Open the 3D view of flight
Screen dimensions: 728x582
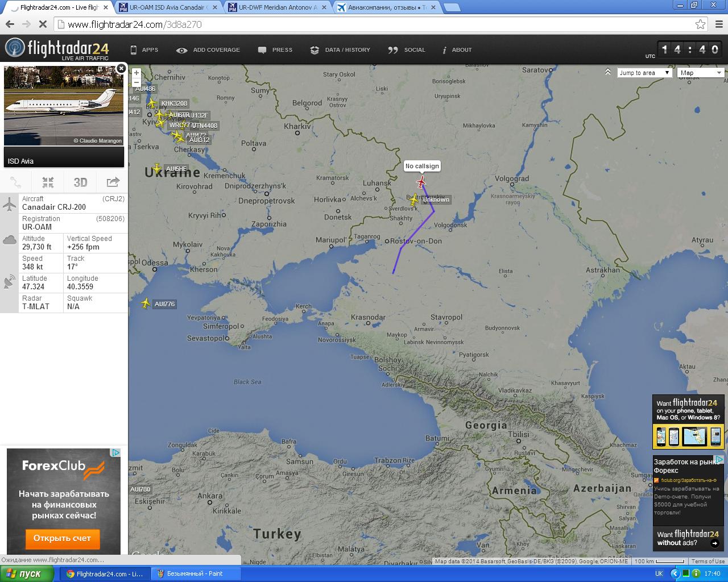coord(80,182)
